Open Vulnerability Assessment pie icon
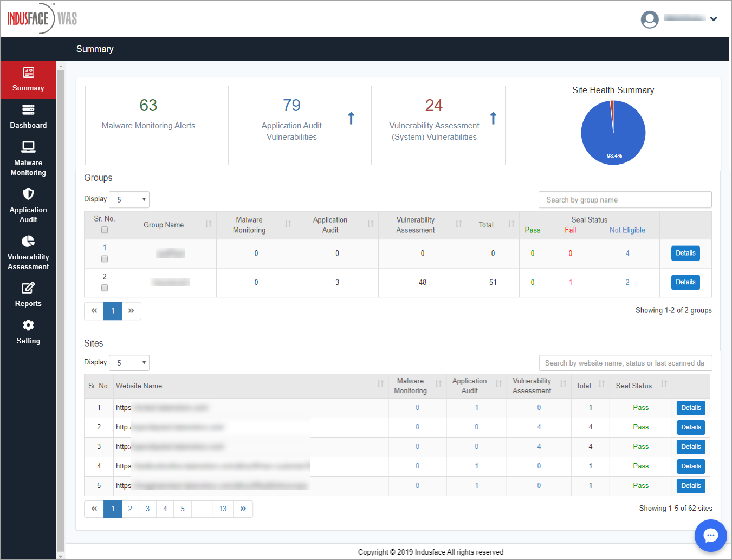The image size is (732, 560). click(28, 241)
